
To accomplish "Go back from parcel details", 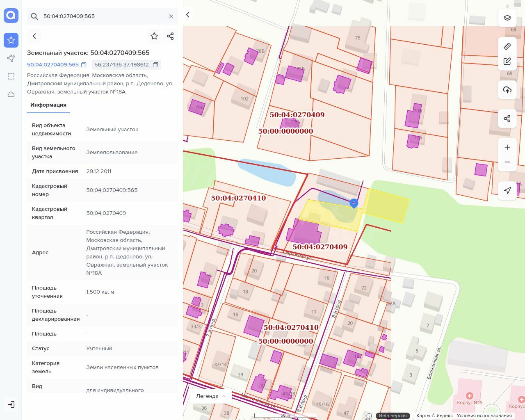I will click(x=34, y=36).
